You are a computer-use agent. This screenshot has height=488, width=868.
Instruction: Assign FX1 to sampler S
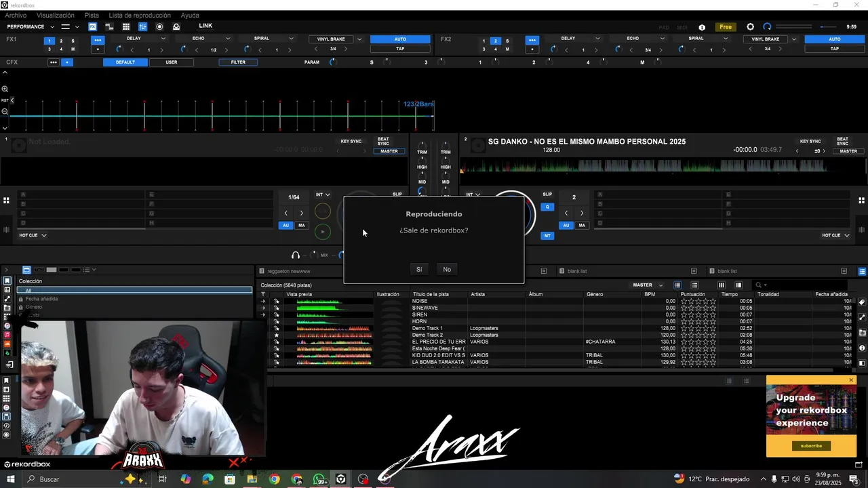(73, 41)
